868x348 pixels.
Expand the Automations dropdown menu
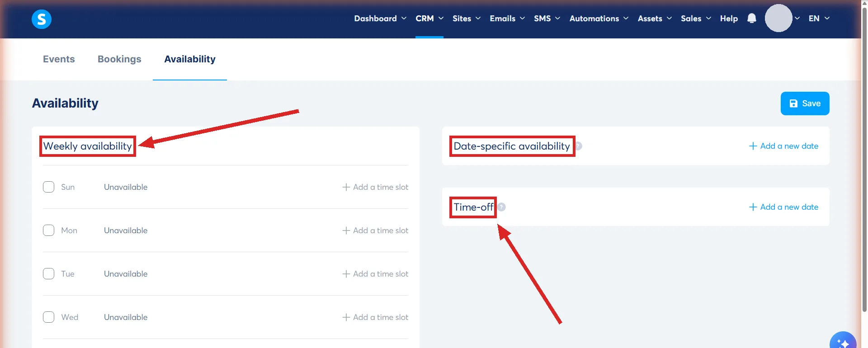click(x=599, y=19)
